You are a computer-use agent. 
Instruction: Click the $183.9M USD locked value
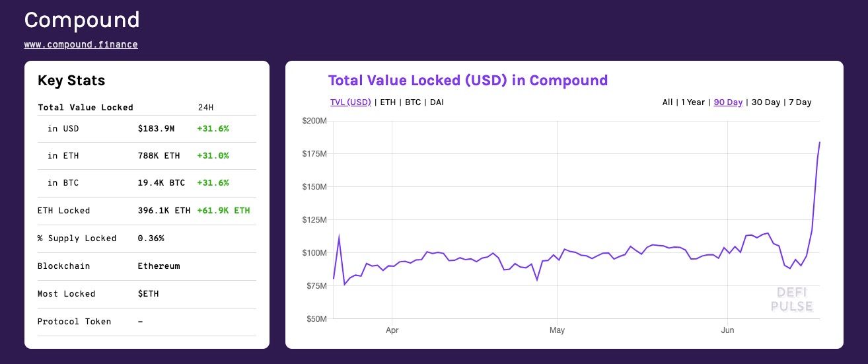[156, 128]
